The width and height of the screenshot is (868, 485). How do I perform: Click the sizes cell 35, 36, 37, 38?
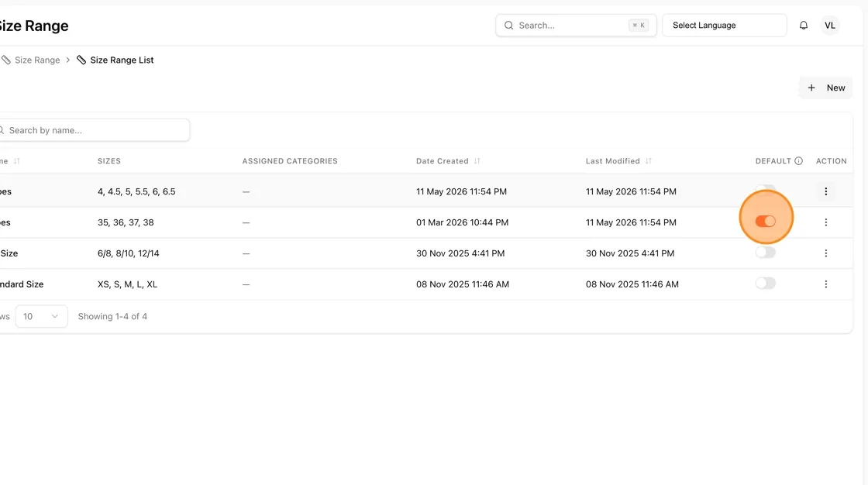click(x=126, y=222)
